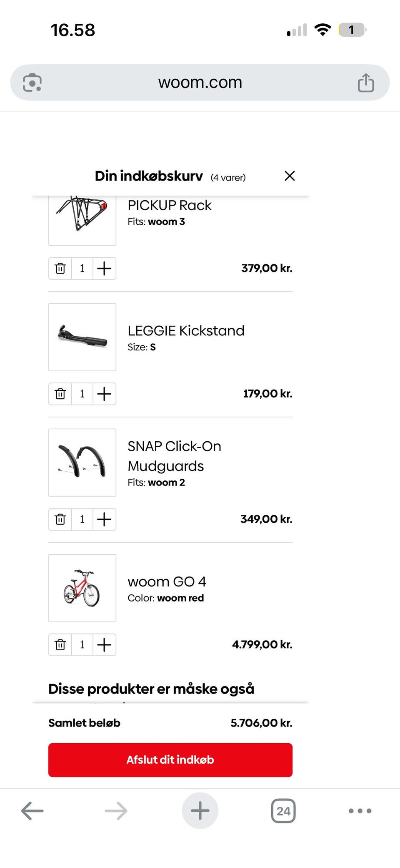The image size is (400, 868).
Task: Remove woom GO 4 bike from cart
Action: pyautogui.click(x=60, y=645)
